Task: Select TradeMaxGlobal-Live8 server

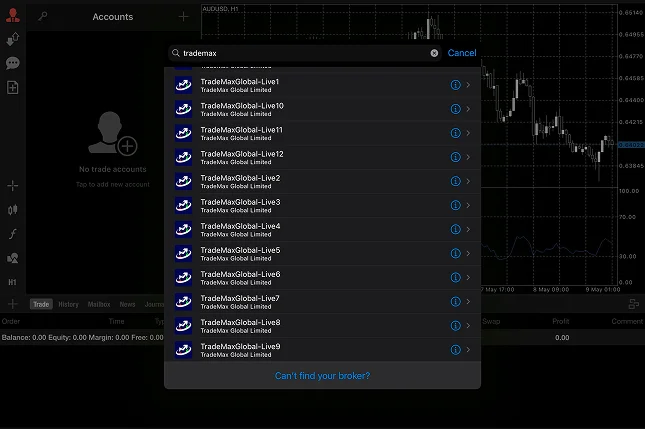Action: [322, 325]
